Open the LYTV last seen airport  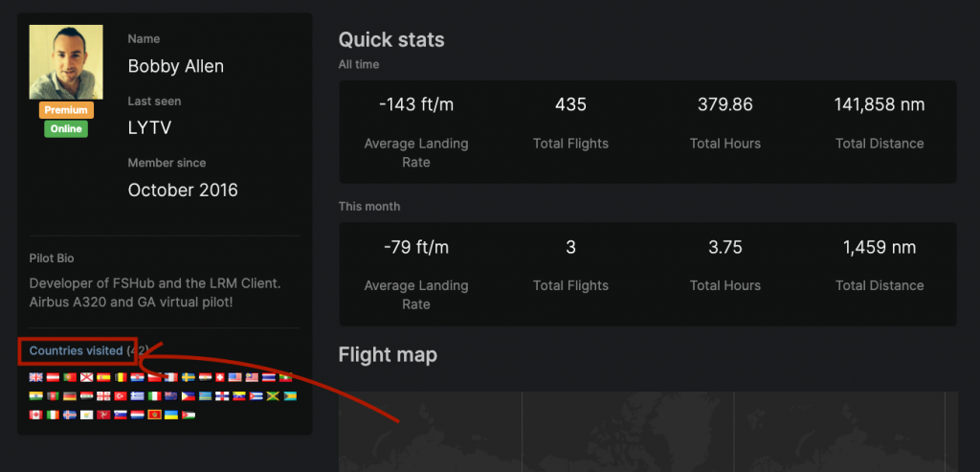[x=149, y=128]
